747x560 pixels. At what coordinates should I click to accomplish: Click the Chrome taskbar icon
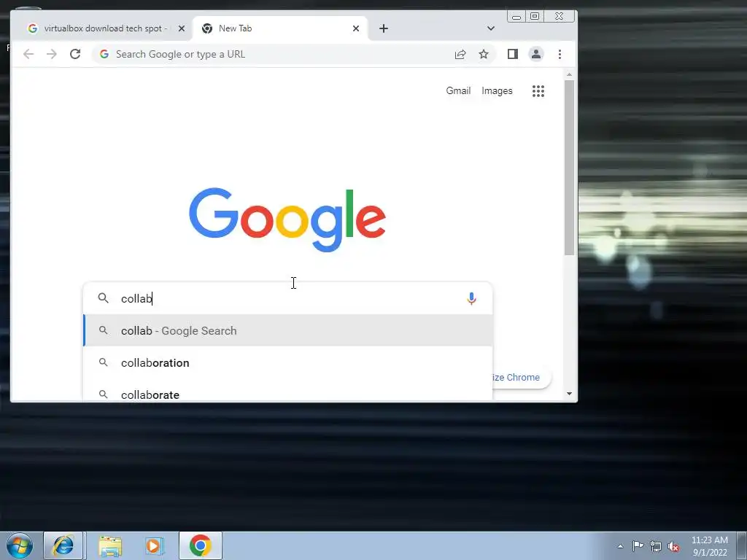(x=201, y=545)
